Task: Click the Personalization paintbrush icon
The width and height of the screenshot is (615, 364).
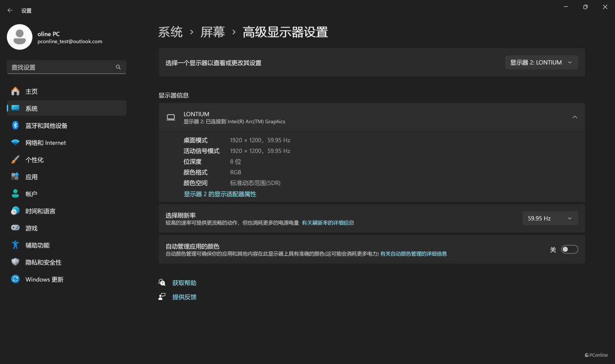Action: coord(16,160)
